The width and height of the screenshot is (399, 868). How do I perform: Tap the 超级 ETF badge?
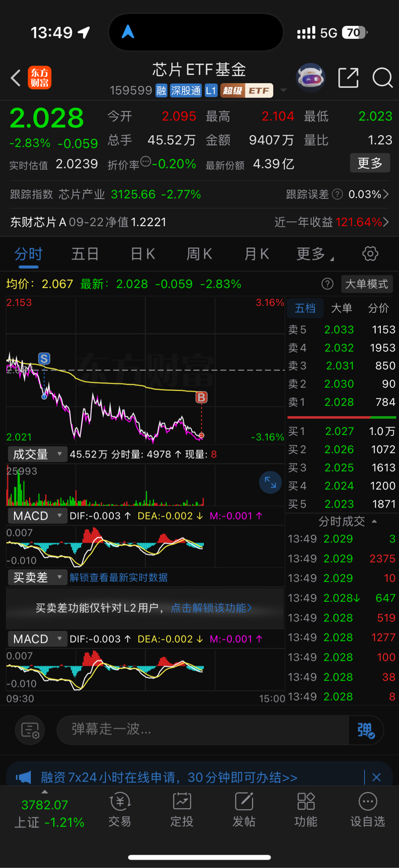point(247,91)
